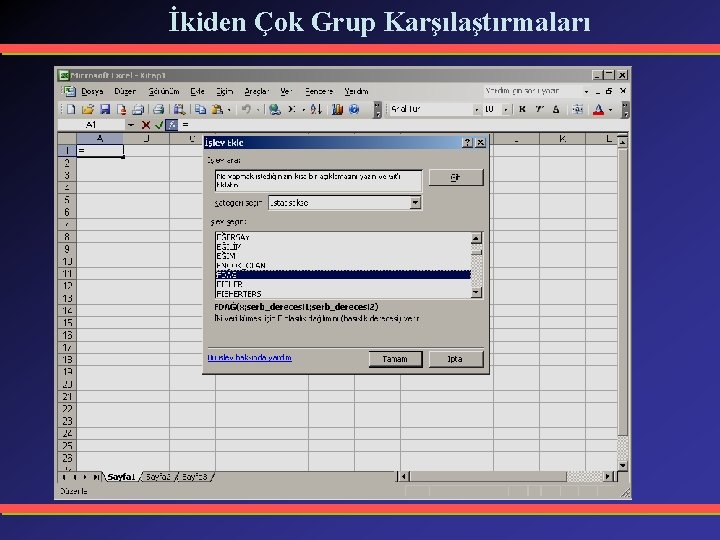Viewport: 720px width, 540px height.
Task: Open the font size dropdown arrow
Action: point(506,110)
